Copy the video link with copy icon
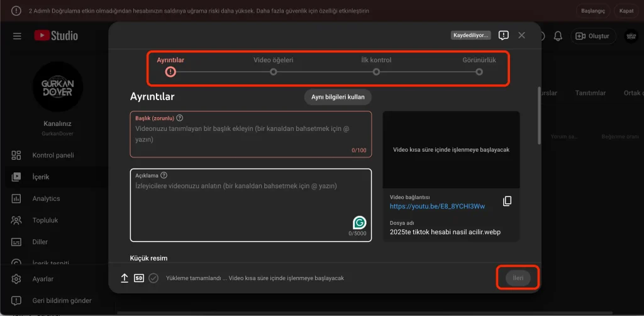Screen dimensions: 644x316 [x=508, y=201]
